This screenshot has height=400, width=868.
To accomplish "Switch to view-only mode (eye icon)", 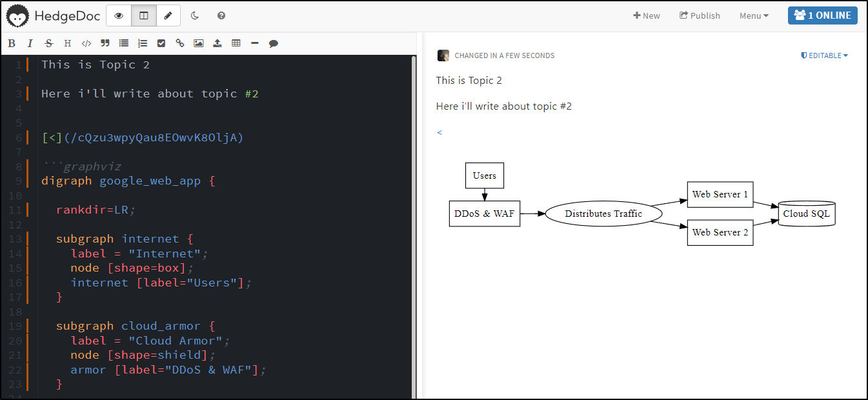I will (119, 15).
